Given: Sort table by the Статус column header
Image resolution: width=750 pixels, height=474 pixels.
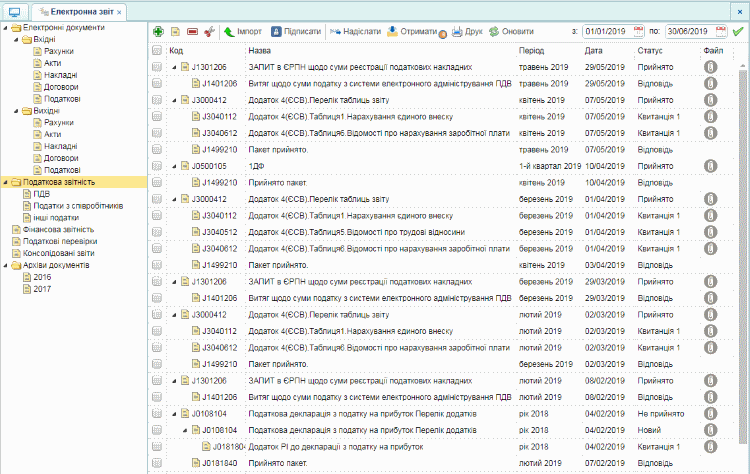Looking at the screenshot, I should pos(650,50).
